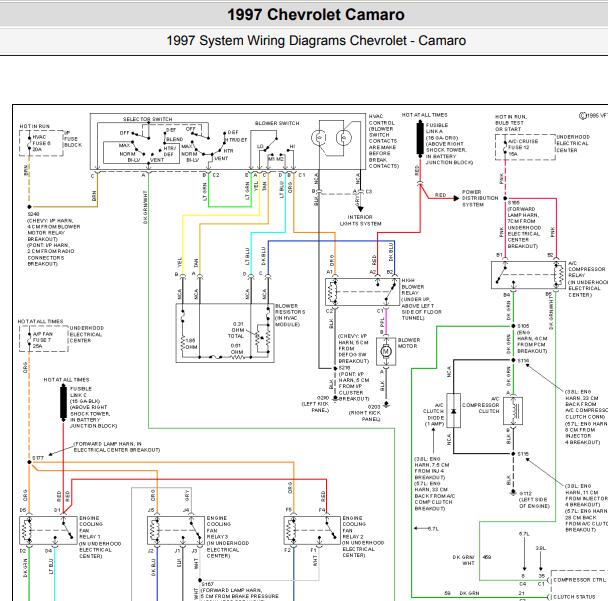Click the 'BLOWER MOTOR' label

(409, 343)
